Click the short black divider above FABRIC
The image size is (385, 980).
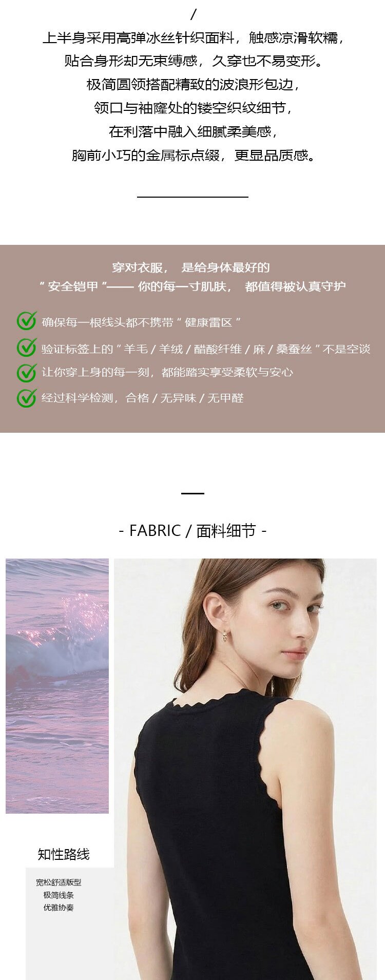tap(192, 493)
